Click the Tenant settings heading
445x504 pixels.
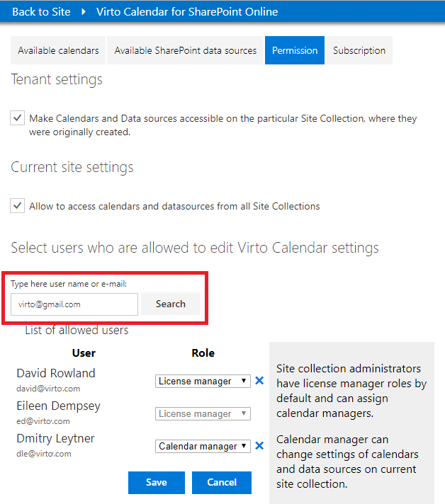click(x=57, y=79)
